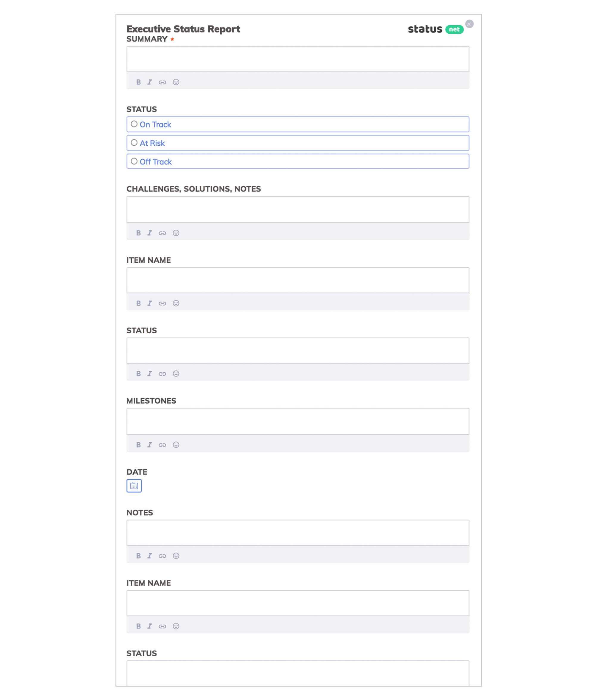Click the calendar date picker icon
Image resolution: width=598 pixels, height=700 pixels.
pos(133,486)
